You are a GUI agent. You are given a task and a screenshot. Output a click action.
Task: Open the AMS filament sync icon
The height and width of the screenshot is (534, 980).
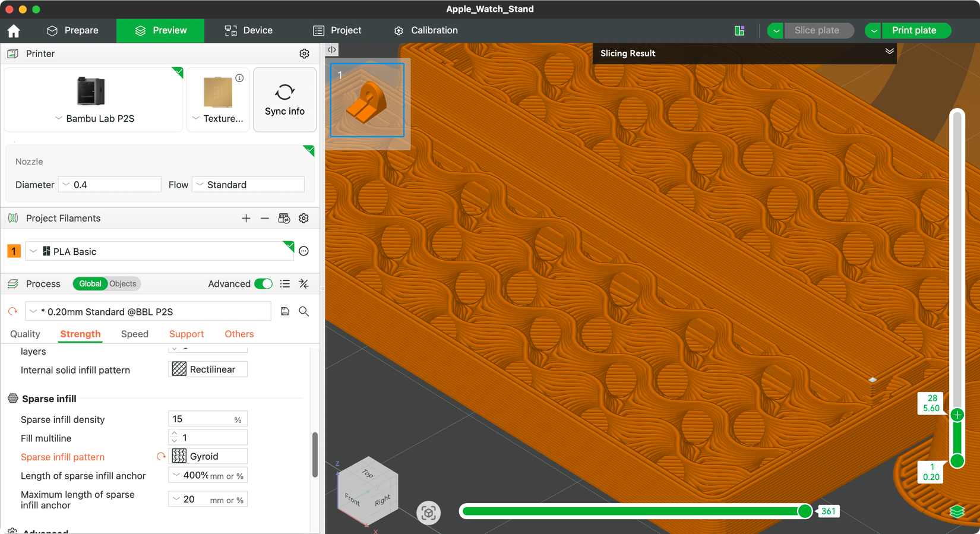(284, 219)
